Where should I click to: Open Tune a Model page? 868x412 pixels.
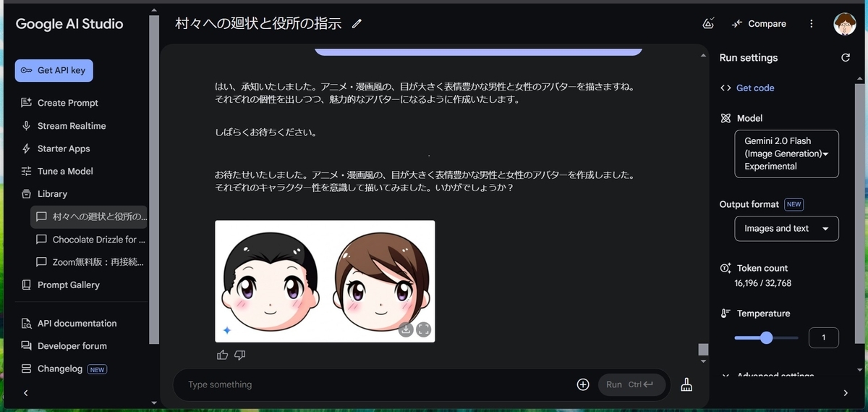click(57, 171)
